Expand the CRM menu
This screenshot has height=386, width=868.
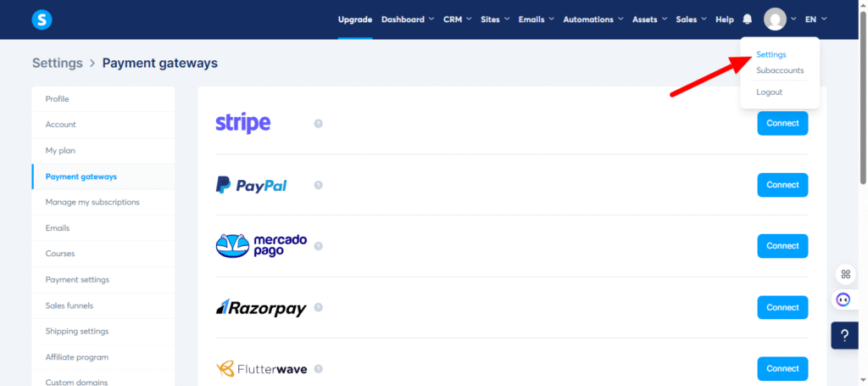point(457,20)
